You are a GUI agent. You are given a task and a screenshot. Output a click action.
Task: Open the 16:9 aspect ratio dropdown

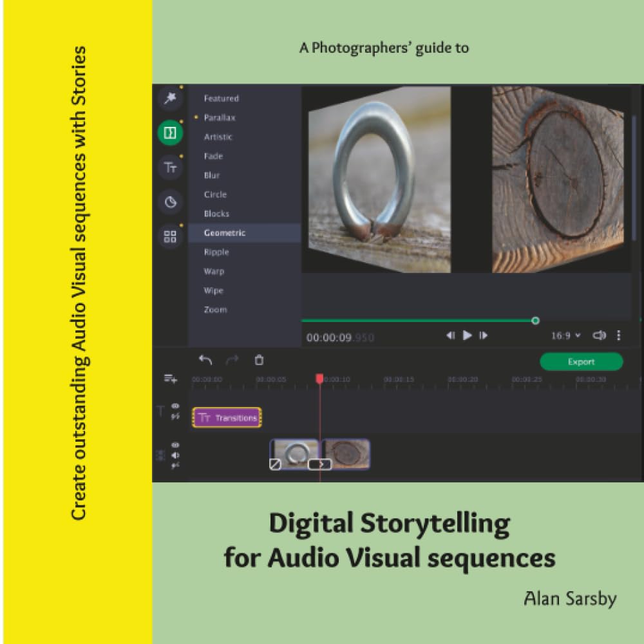[565, 336]
